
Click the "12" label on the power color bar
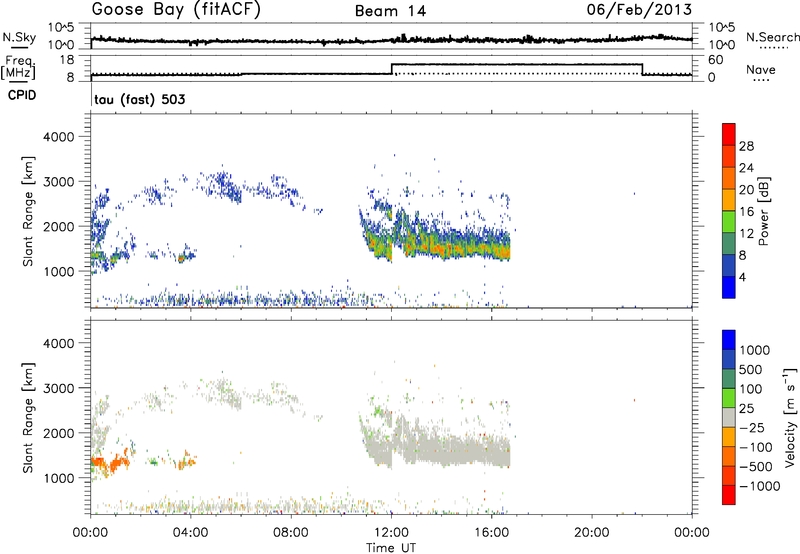pyautogui.click(x=746, y=234)
